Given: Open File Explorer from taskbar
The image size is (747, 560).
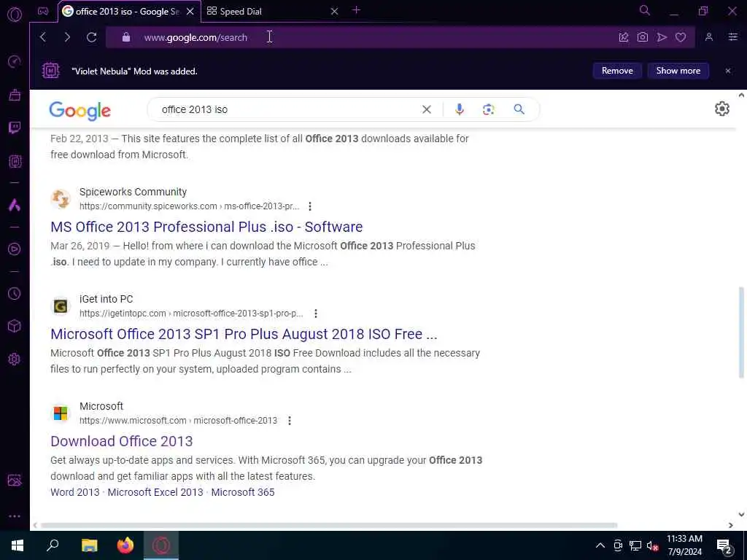Looking at the screenshot, I should tap(89, 545).
